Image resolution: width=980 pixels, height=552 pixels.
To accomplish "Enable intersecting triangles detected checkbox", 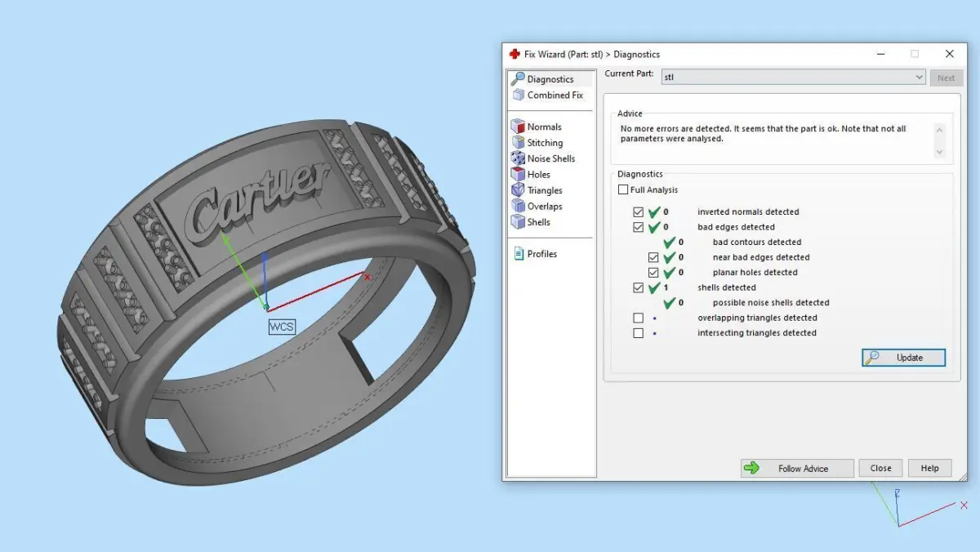I will click(639, 333).
